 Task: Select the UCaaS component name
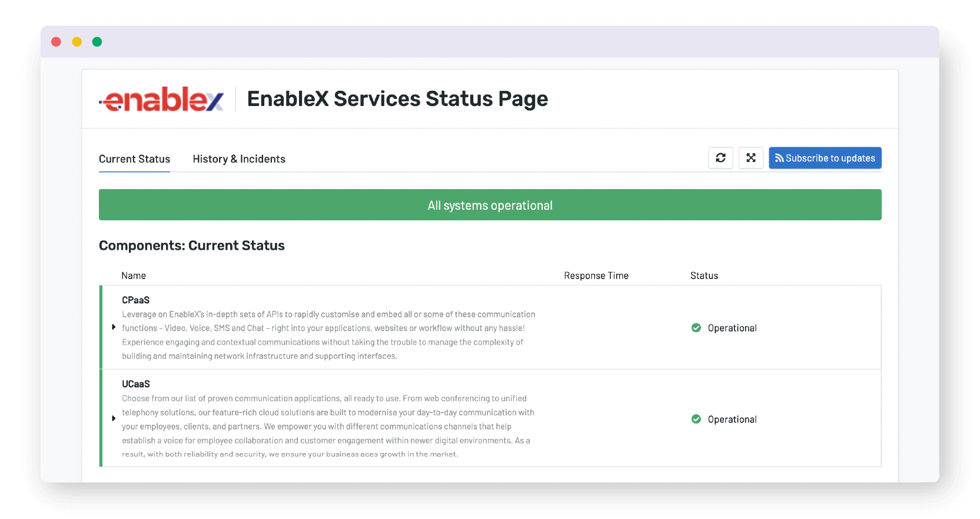click(136, 384)
